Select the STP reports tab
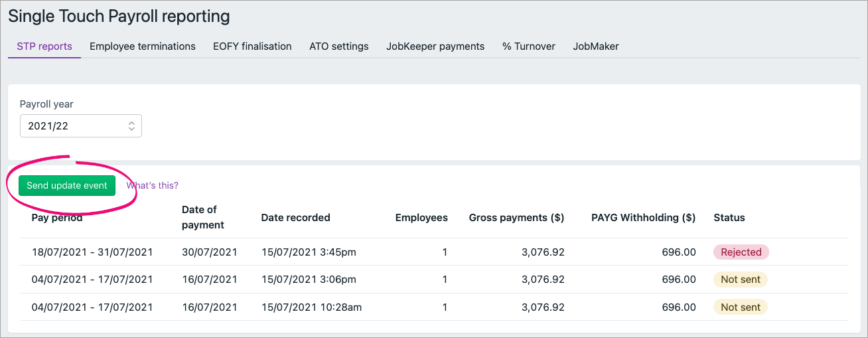The height and width of the screenshot is (338, 868). [x=44, y=46]
